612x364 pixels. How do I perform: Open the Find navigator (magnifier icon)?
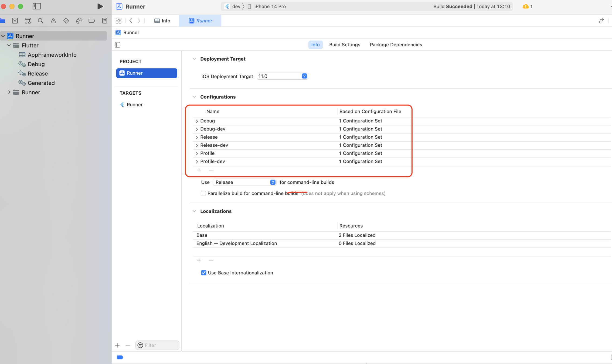(x=40, y=21)
